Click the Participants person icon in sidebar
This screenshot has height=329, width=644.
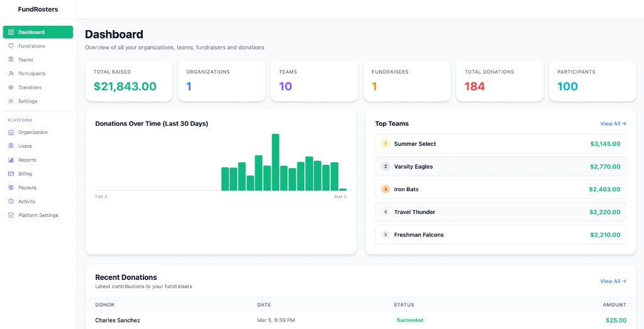click(x=11, y=74)
